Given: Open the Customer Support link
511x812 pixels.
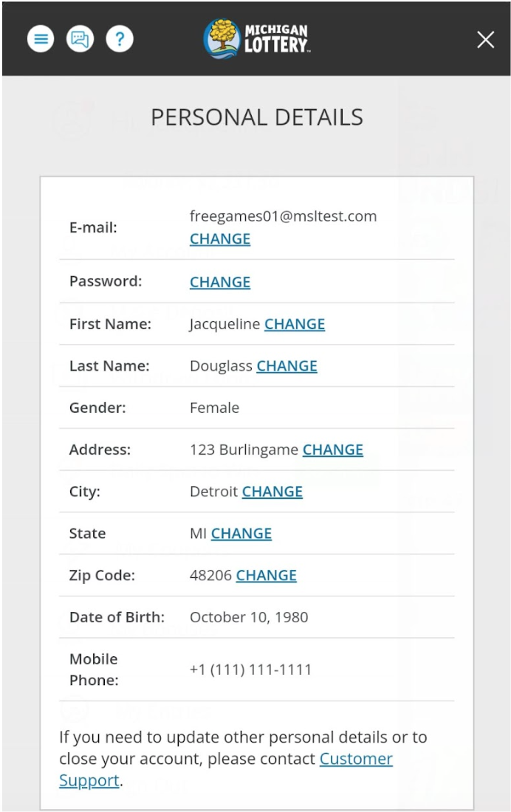Looking at the screenshot, I should tap(355, 759).
